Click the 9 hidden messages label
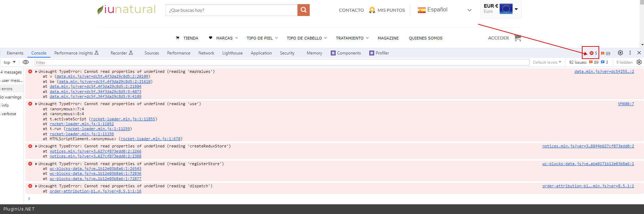The width and height of the screenshot is (644, 214). tap(624, 62)
